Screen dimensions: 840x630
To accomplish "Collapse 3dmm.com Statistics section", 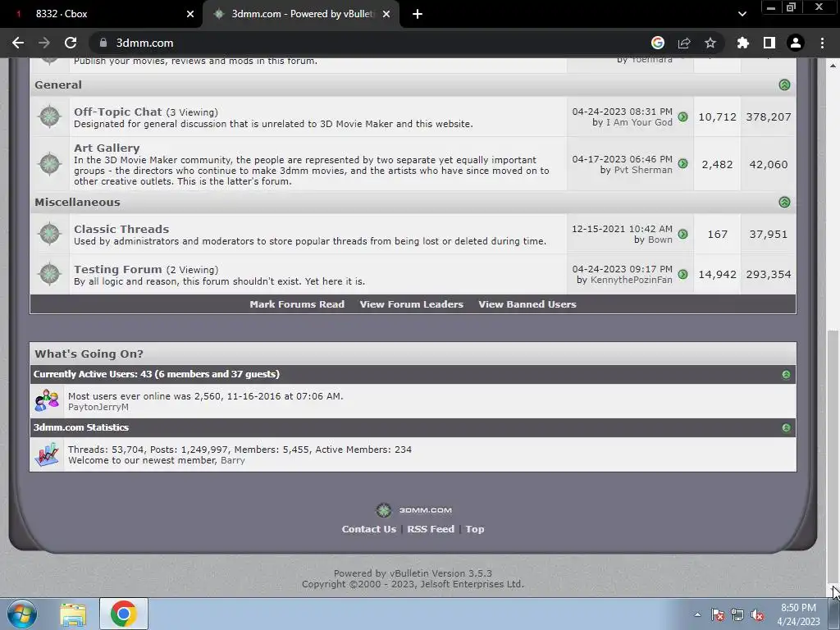I will pyautogui.click(x=786, y=427).
